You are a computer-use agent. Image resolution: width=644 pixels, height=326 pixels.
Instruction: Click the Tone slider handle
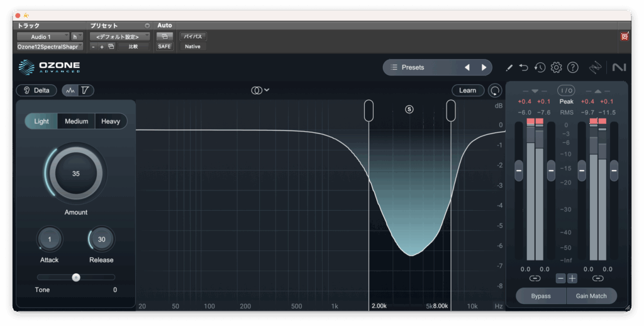click(x=76, y=277)
